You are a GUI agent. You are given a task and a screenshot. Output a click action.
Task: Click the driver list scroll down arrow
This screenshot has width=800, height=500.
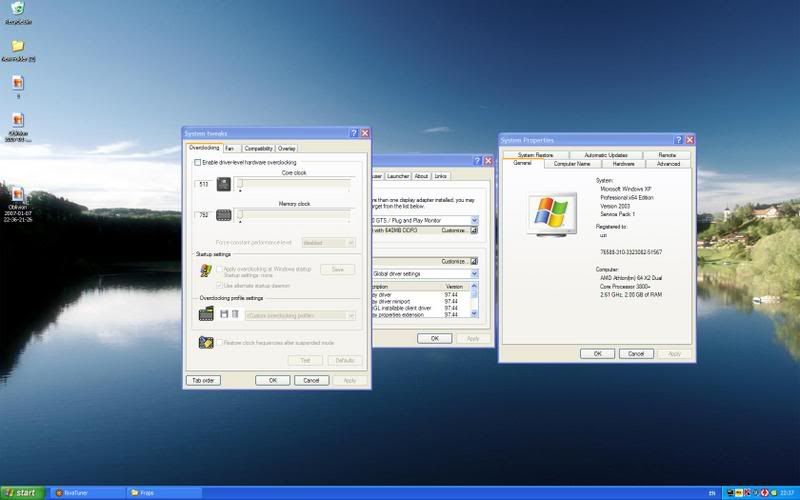point(474,314)
